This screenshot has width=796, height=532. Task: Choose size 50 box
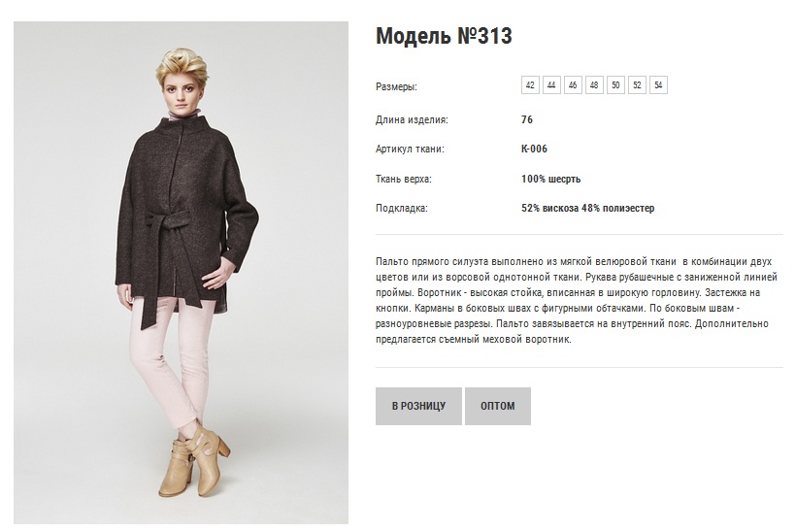[x=615, y=85]
